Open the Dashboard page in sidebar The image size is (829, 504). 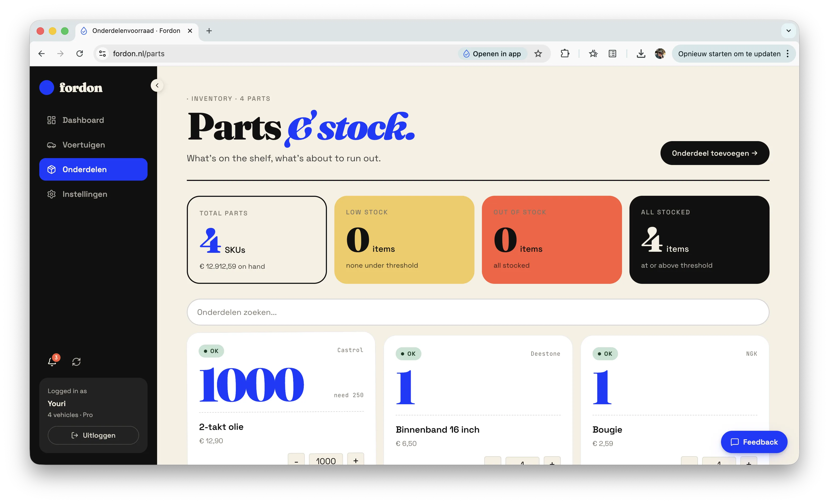[93, 120]
